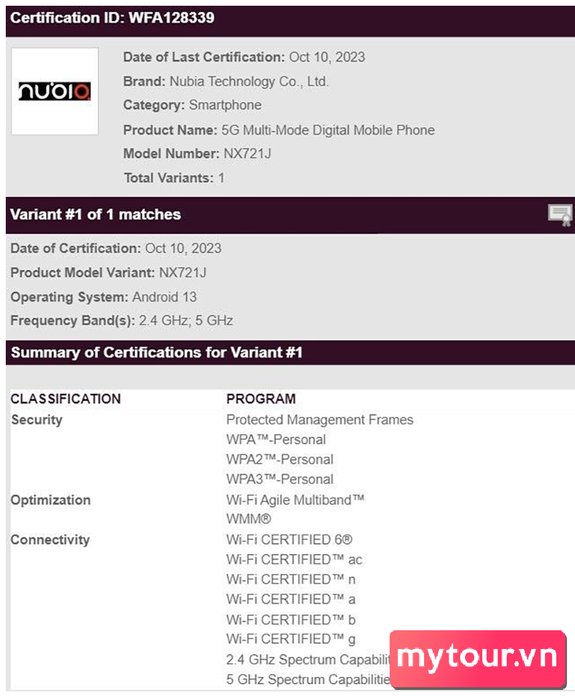The width and height of the screenshot is (575, 700).
Task: Click the PROGRAM column header
Action: pyautogui.click(x=261, y=399)
